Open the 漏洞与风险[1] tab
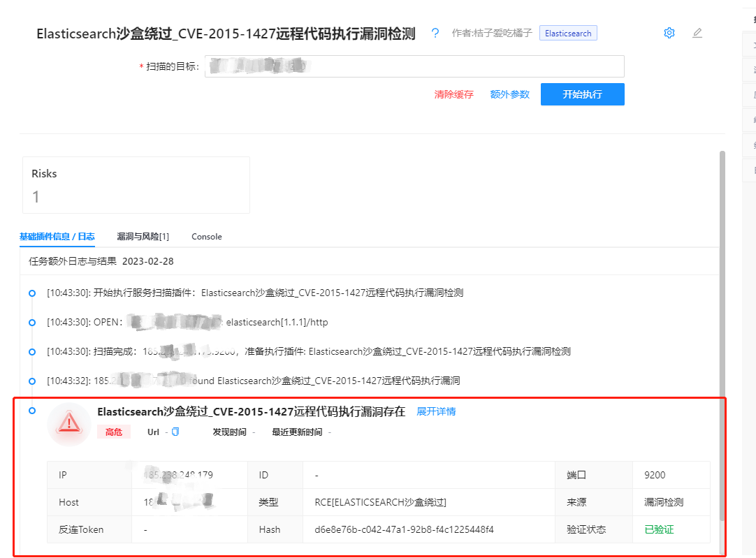756x558 pixels. tap(143, 237)
